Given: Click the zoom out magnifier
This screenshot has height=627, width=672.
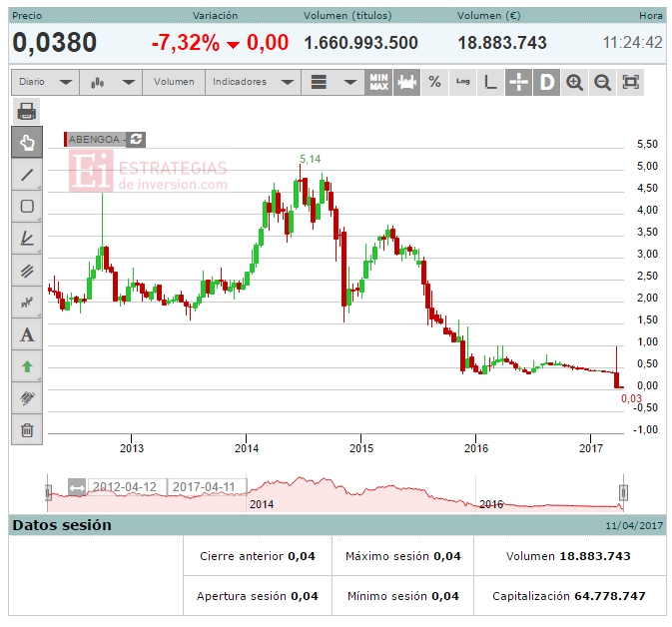Looking at the screenshot, I should point(602,82).
